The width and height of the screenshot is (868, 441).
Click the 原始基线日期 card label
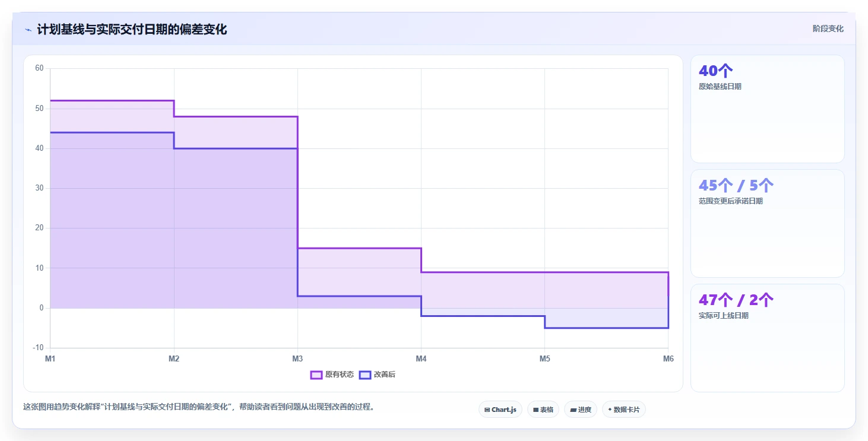pyautogui.click(x=720, y=87)
